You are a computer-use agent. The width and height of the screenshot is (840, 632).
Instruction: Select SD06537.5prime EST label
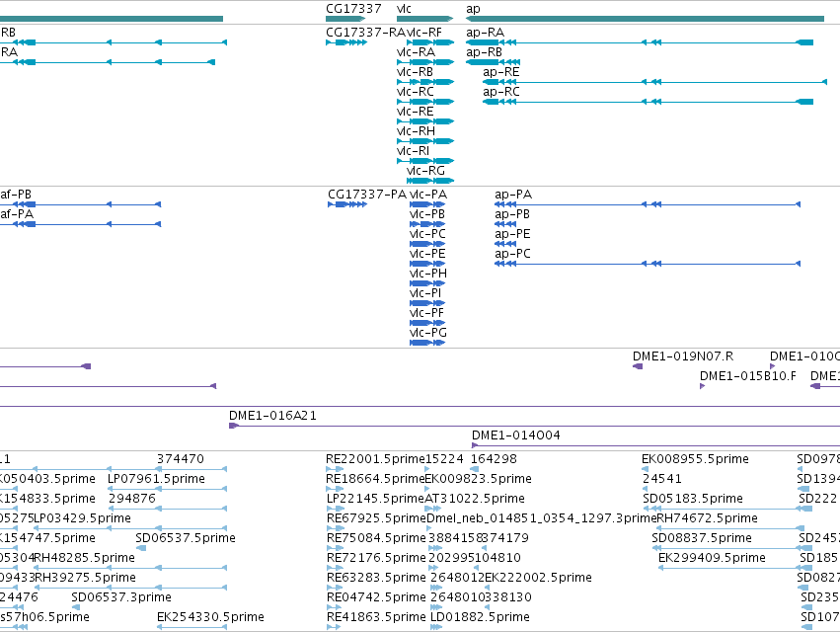tap(186, 537)
